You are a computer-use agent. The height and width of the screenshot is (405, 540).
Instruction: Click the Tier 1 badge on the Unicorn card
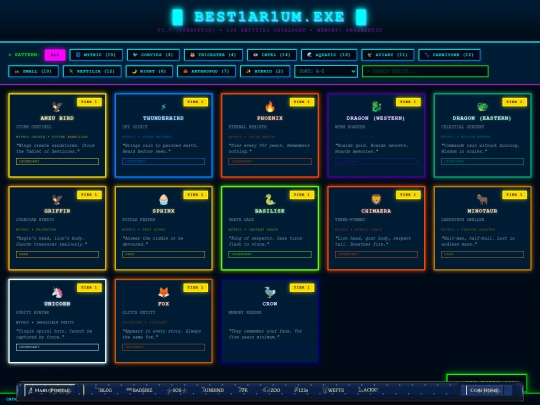pyautogui.click(x=89, y=288)
